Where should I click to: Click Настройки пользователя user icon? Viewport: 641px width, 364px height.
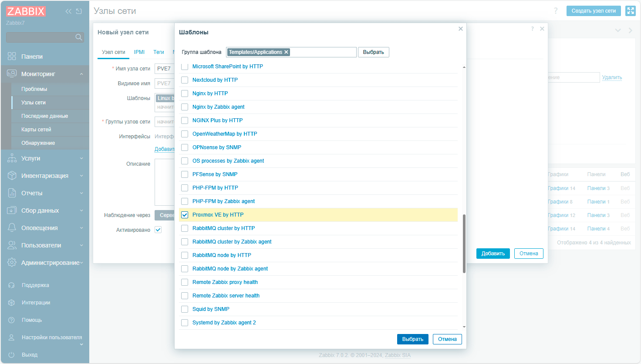(x=12, y=337)
